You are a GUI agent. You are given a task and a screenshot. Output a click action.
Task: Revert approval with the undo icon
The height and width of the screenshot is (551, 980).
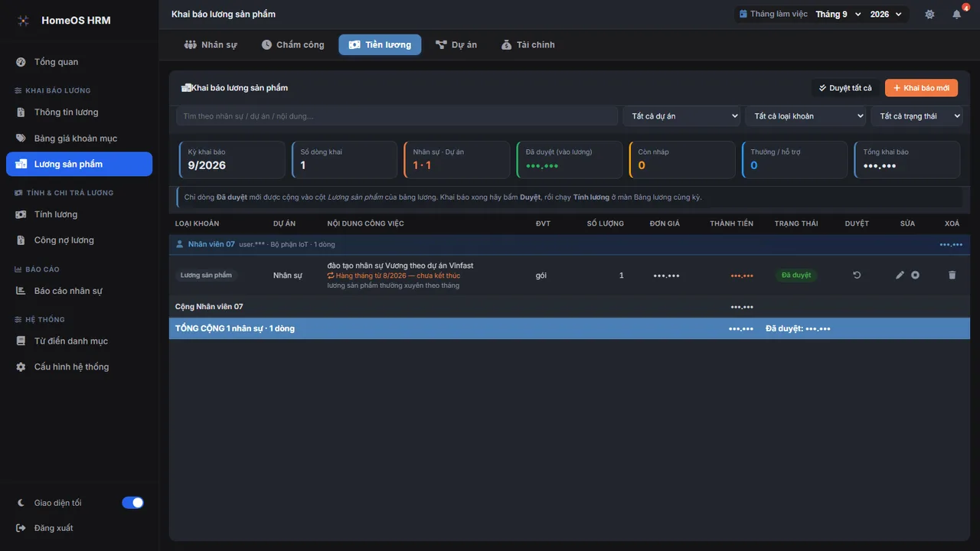coord(857,275)
